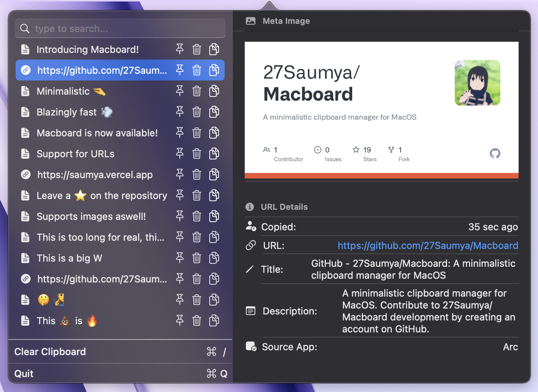
Task: Select the https://saumya.vercel.app entry text
Action: [x=95, y=174]
